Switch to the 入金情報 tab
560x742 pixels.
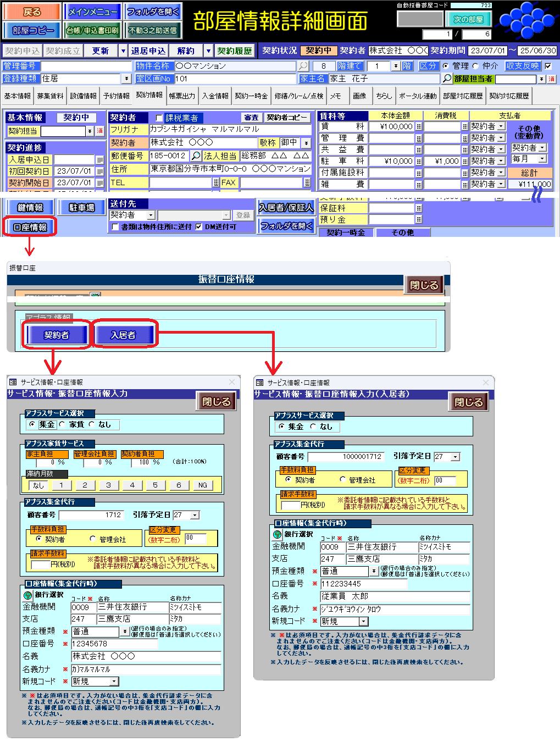click(215, 96)
